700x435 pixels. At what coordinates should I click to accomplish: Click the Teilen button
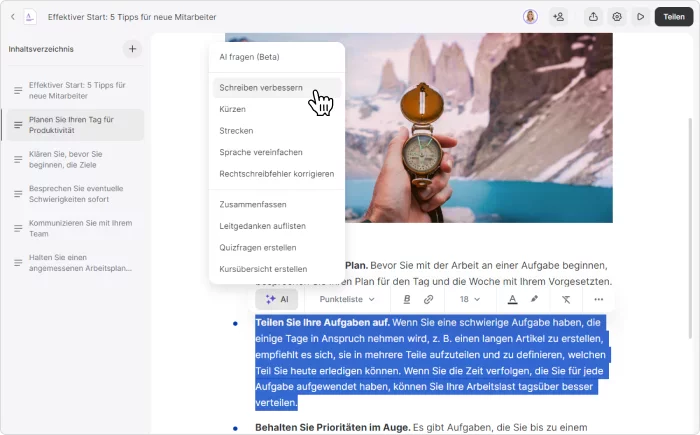674,17
